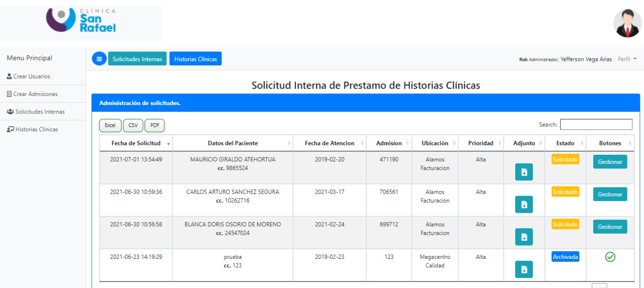
Task: Select Historias Clínicas in the sidebar
Action: pos(36,129)
